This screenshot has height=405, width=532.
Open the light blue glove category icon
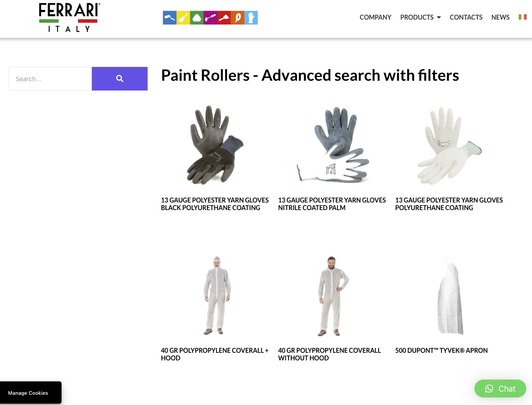coord(251,18)
